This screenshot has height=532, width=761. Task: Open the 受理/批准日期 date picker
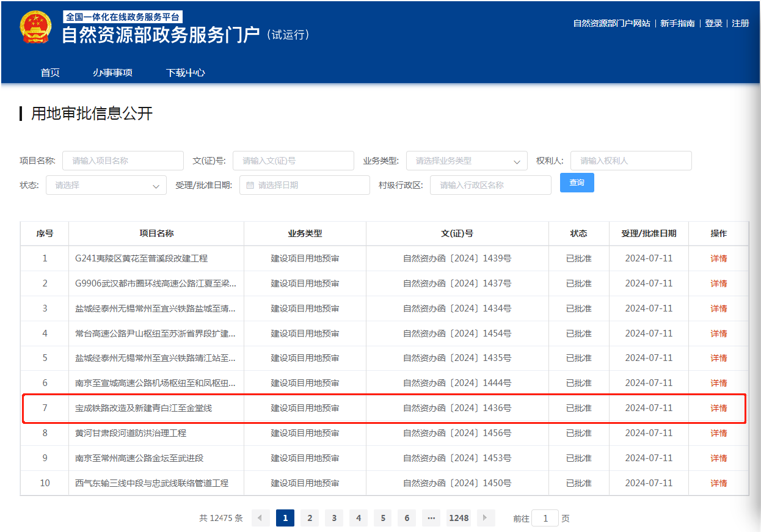coord(305,185)
